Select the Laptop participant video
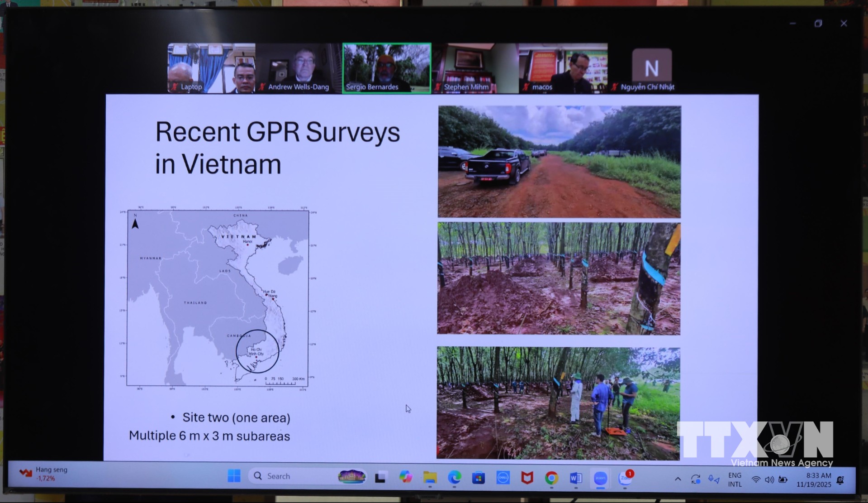The height and width of the screenshot is (503, 868). pyautogui.click(x=211, y=68)
